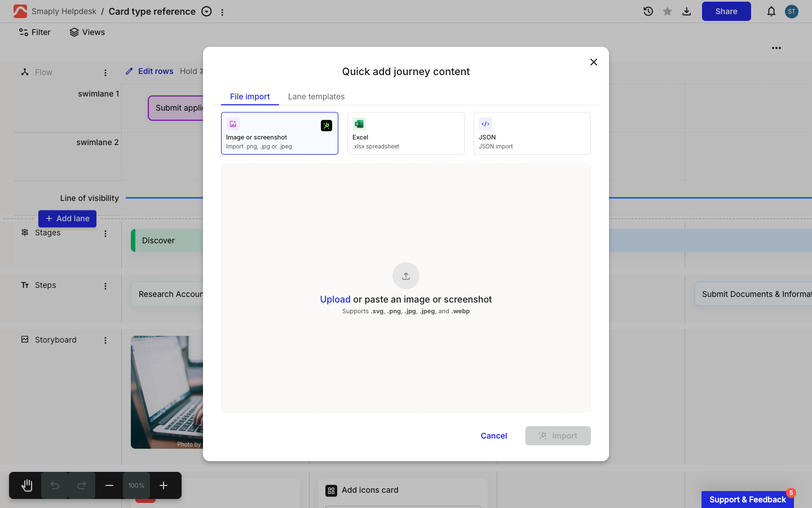Switch to the Lane templates tab
Image resolution: width=812 pixels, height=508 pixels.
pyautogui.click(x=316, y=97)
